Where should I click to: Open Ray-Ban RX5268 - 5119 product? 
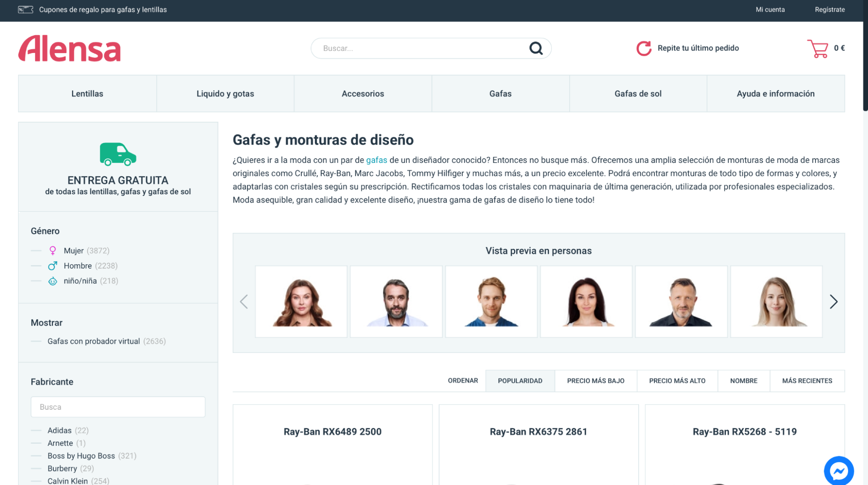pos(745,432)
